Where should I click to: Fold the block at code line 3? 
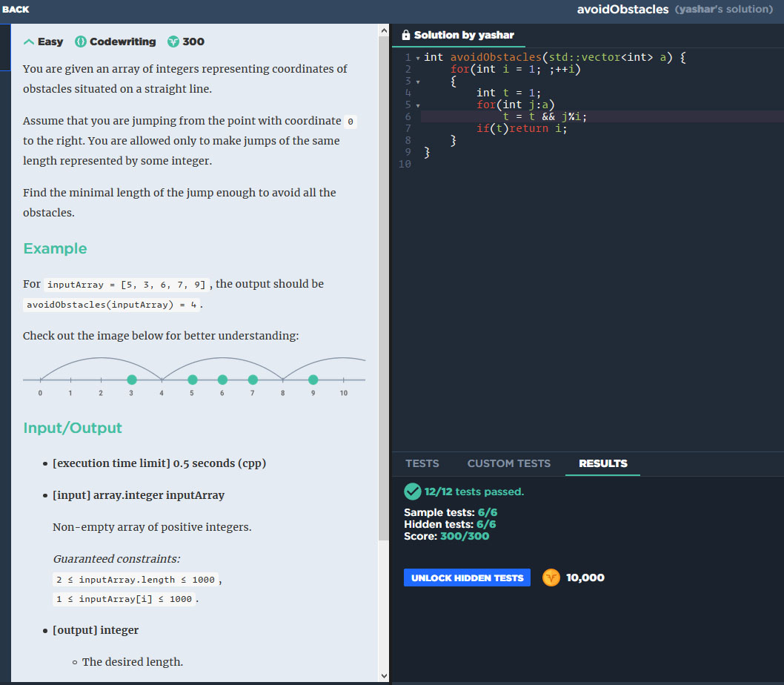(418, 82)
